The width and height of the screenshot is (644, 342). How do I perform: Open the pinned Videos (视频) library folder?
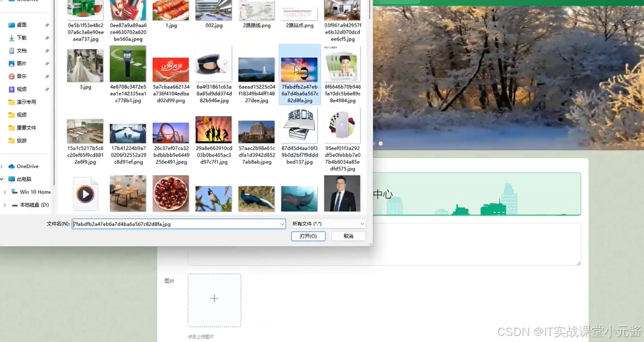pos(21,89)
